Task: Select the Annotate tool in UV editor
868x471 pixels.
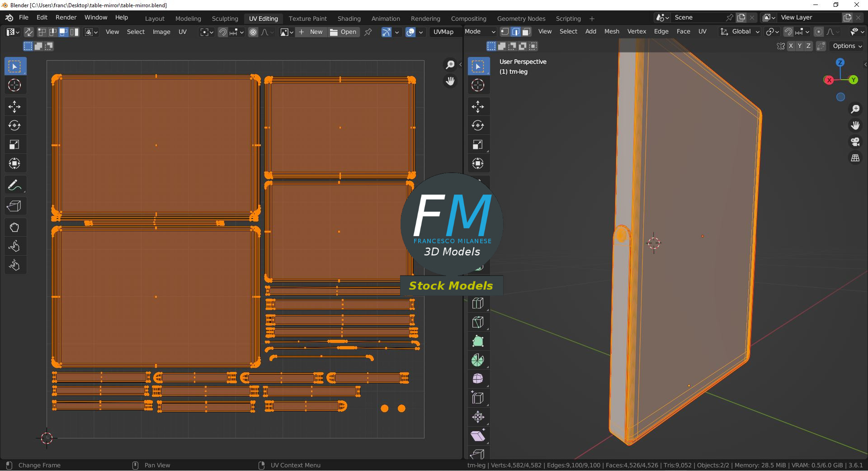Action: click(14, 186)
